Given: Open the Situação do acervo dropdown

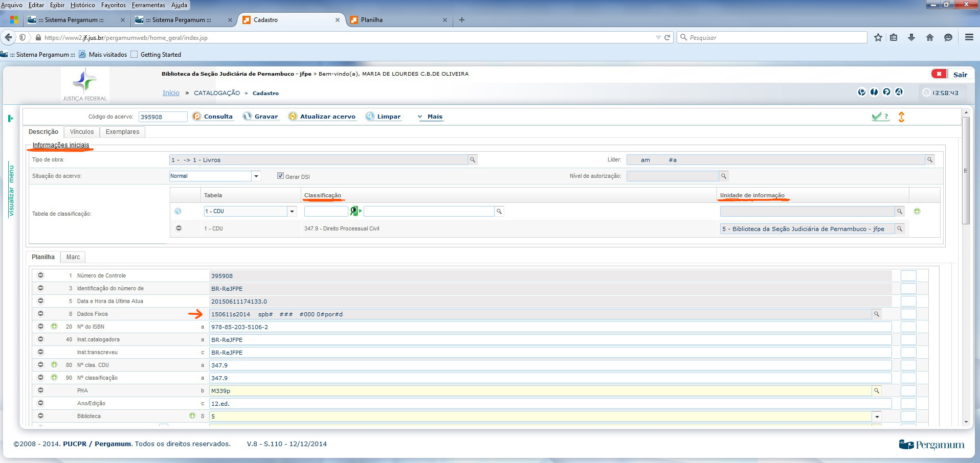Looking at the screenshot, I should 256,176.
